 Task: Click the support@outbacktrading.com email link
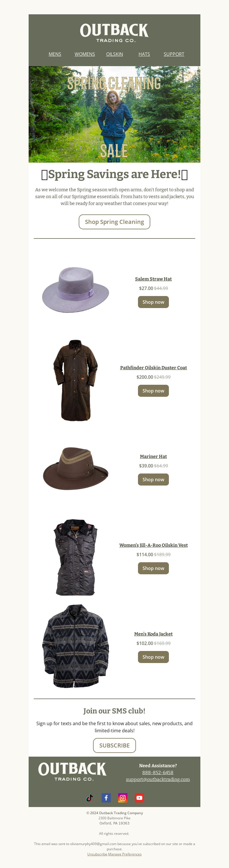[158, 779]
